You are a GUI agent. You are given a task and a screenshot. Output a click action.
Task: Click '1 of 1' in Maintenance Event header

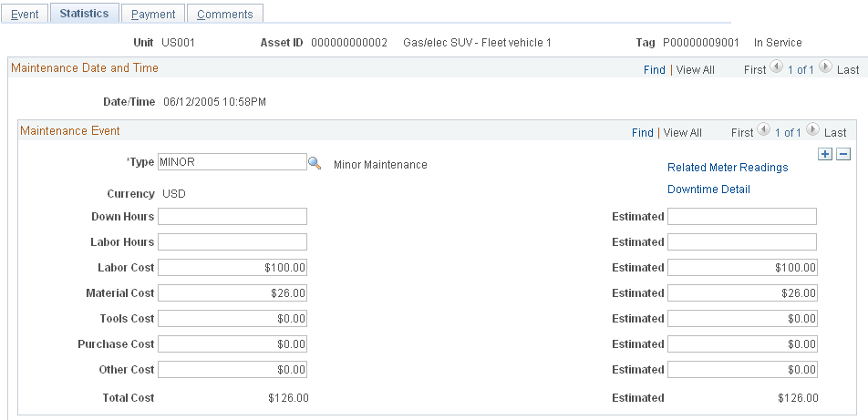789,132
